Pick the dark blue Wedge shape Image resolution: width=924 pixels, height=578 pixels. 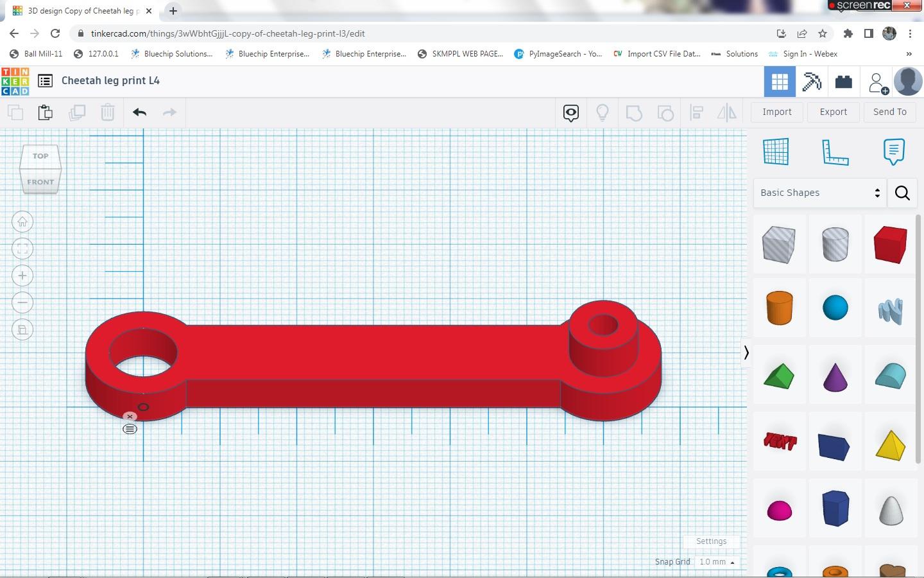pyautogui.click(x=834, y=446)
